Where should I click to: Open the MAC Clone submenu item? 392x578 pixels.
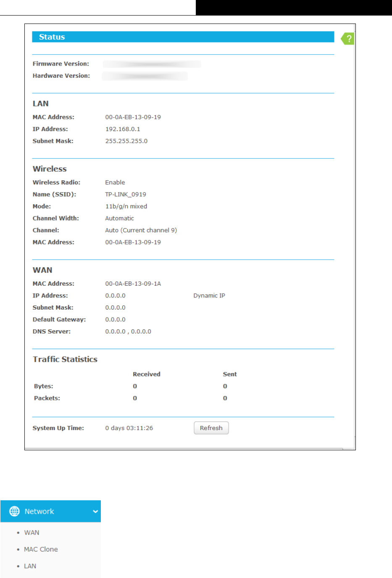point(41,549)
